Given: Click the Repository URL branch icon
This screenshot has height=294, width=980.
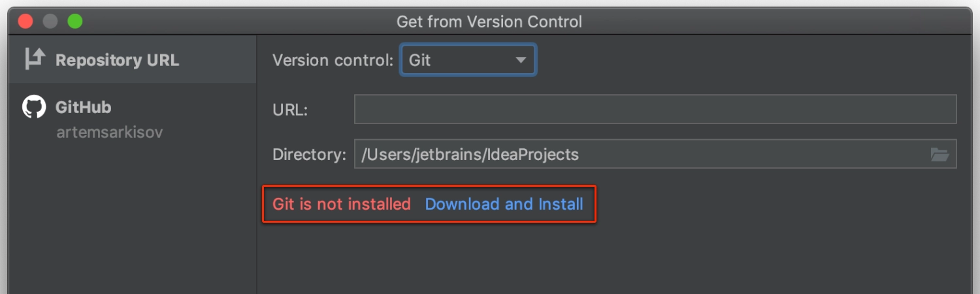Looking at the screenshot, I should pyautogui.click(x=35, y=59).
